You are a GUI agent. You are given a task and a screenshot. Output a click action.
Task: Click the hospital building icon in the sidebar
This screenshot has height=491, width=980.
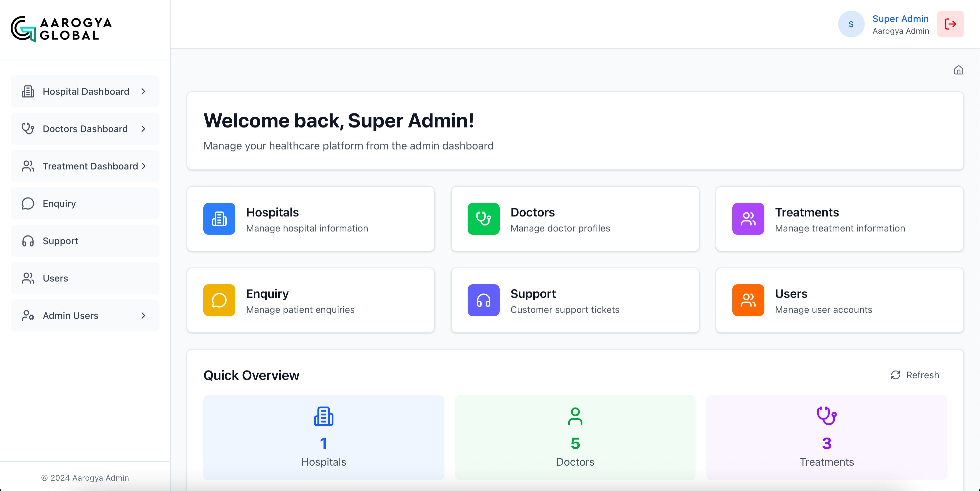[x=28, y=91]
